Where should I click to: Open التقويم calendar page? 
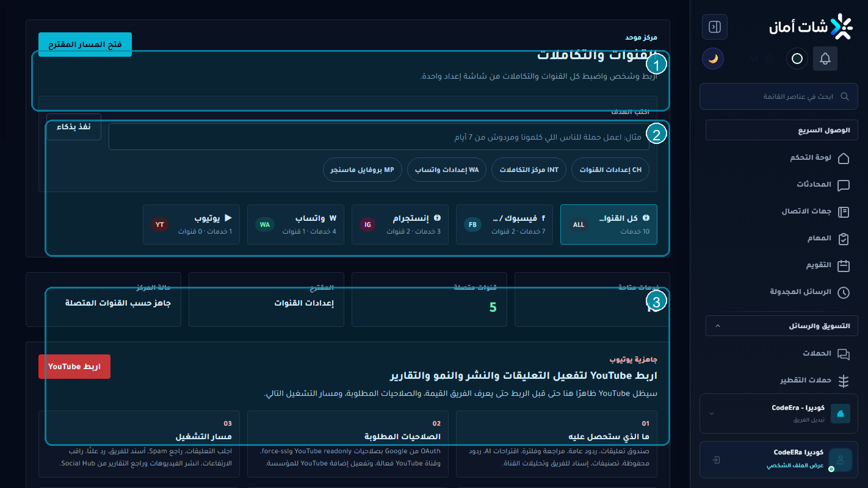point(819,265)
